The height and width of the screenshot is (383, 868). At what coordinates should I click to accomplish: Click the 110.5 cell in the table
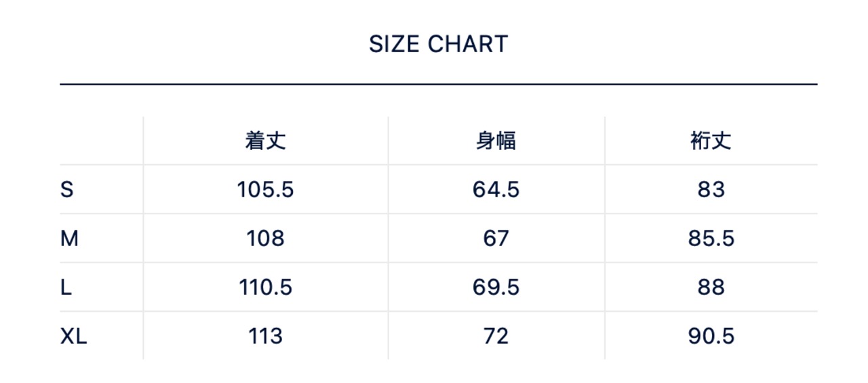click(x=265, y=287)
